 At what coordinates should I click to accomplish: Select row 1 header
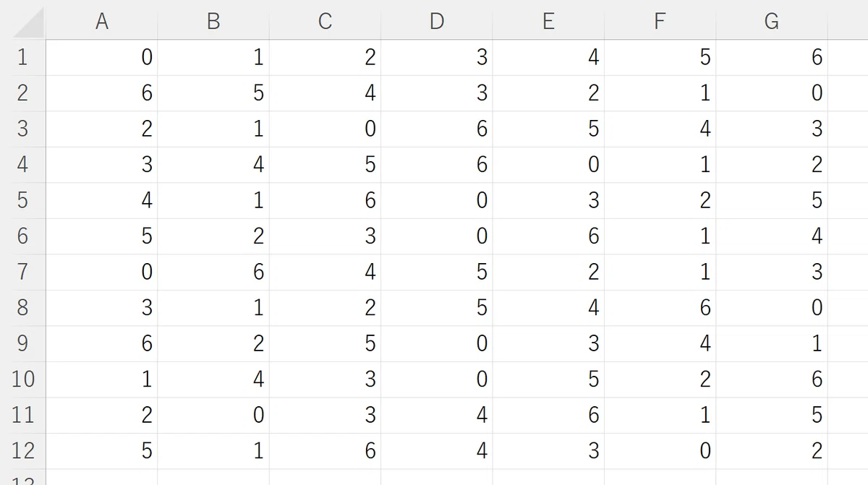[x=22, y=58]
